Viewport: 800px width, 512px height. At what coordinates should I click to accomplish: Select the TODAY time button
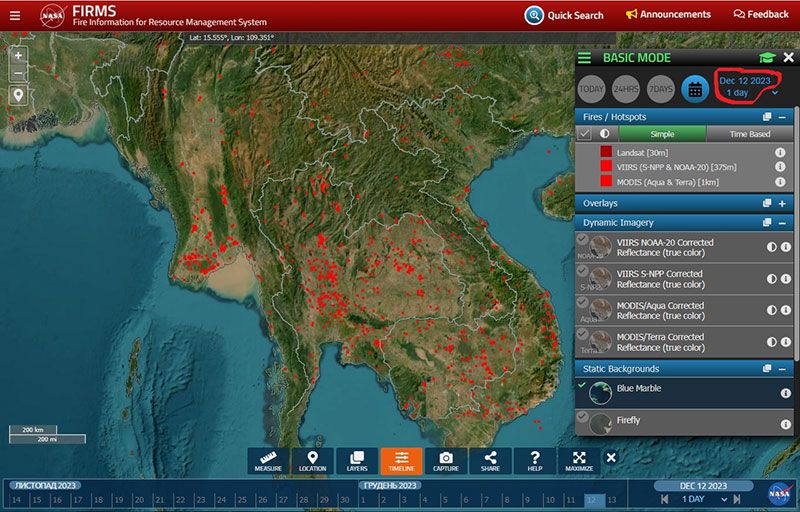pos(591,89)
